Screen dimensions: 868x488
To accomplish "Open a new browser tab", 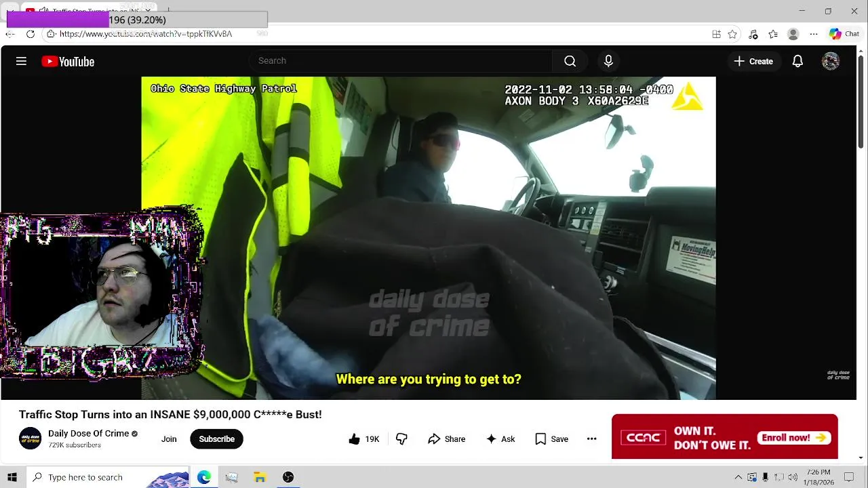I will [x=167, y=11].
